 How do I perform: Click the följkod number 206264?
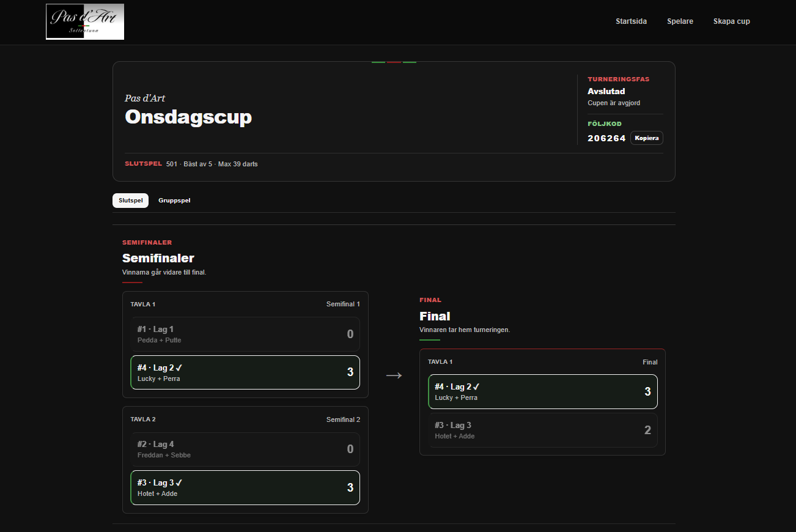[x=606, y=138]
